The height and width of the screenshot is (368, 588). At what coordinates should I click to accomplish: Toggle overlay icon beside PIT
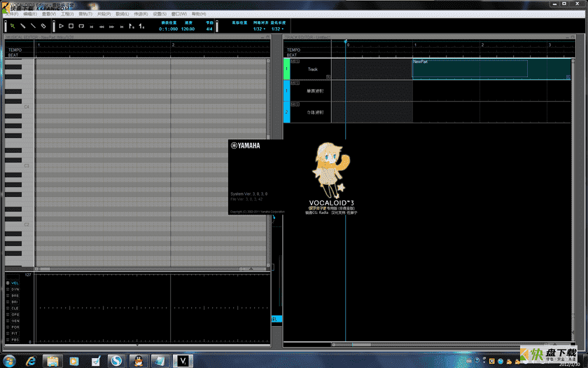pyautogui.click(x=8, y=334)
